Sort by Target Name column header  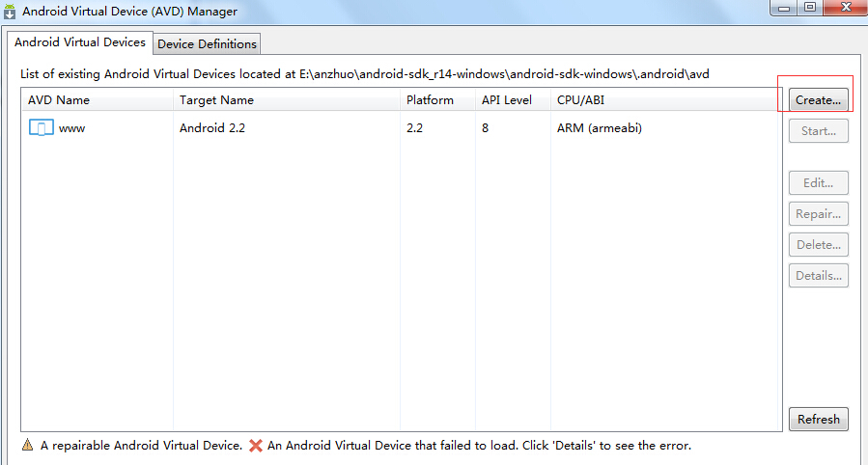point(286,100)
